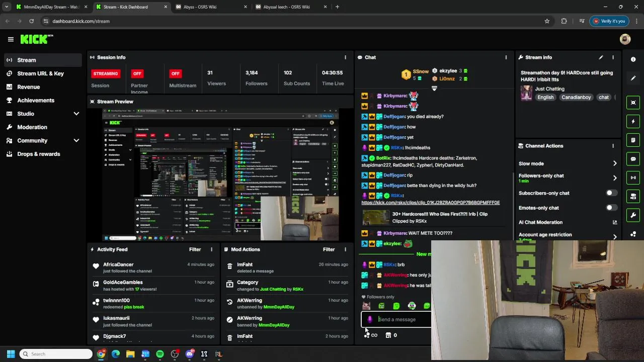Click the lightning bolt icon in right rail
Viewport: 644px width, 362px height.
[x=633, y=121]
